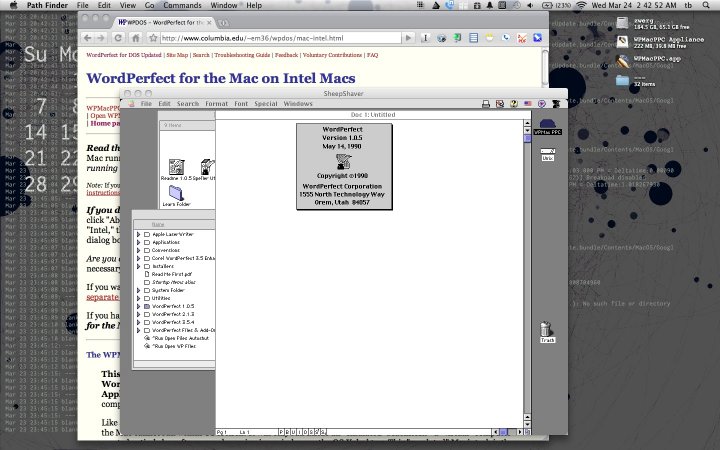Viewport: 720px width, 450px height.
Task: Click the I-beam extension icon in browser toolbar
Action: click(425, 38)
